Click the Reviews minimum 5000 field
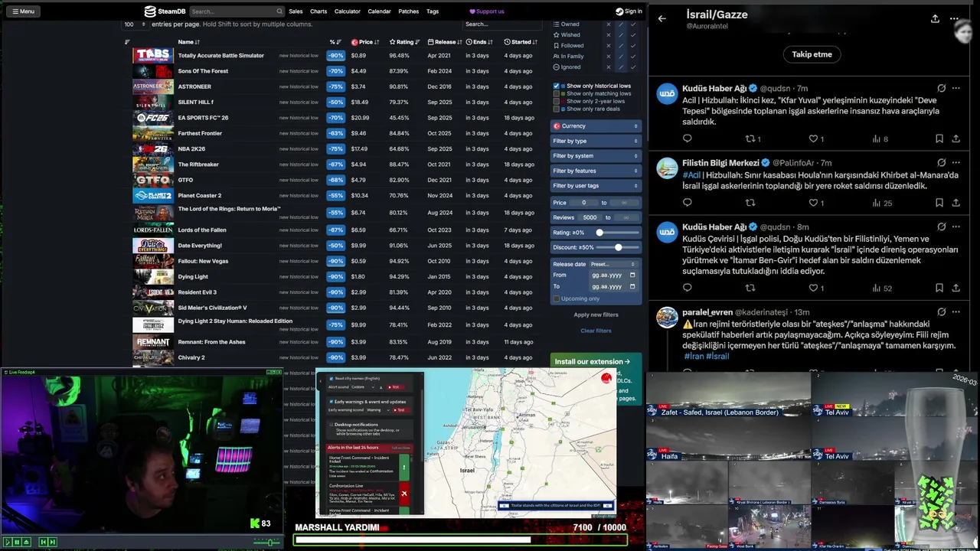This screenshot has height=551, width=980. coord(590,217)
